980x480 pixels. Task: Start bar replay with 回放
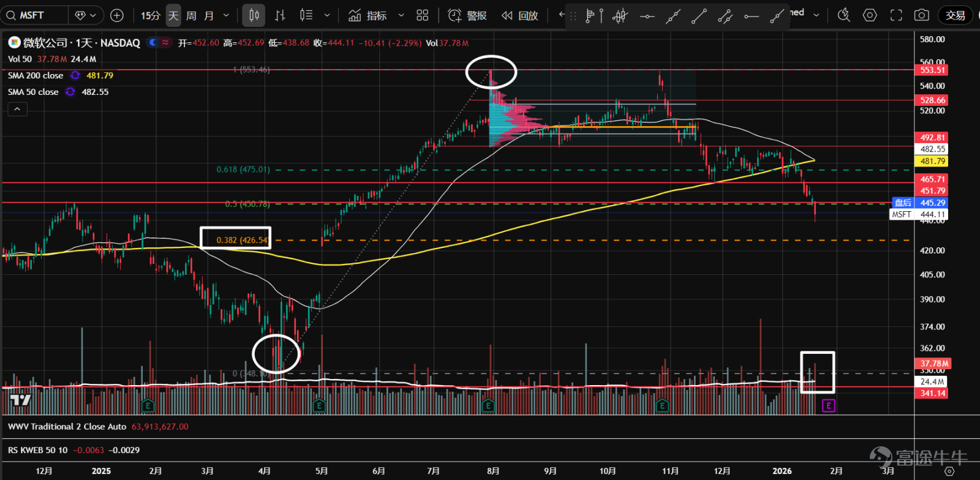click(x=519, y=15)
